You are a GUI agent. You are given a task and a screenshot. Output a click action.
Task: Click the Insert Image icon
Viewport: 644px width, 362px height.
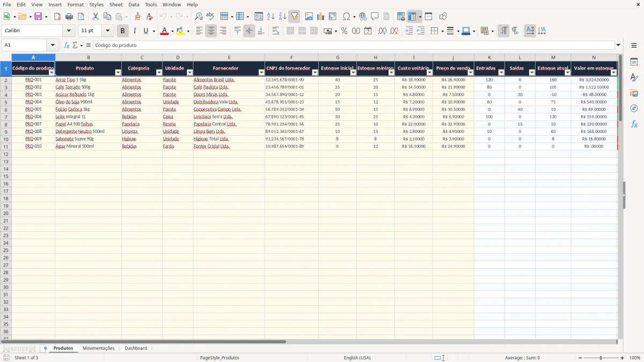pyautogui.click(x=309, y=17)
